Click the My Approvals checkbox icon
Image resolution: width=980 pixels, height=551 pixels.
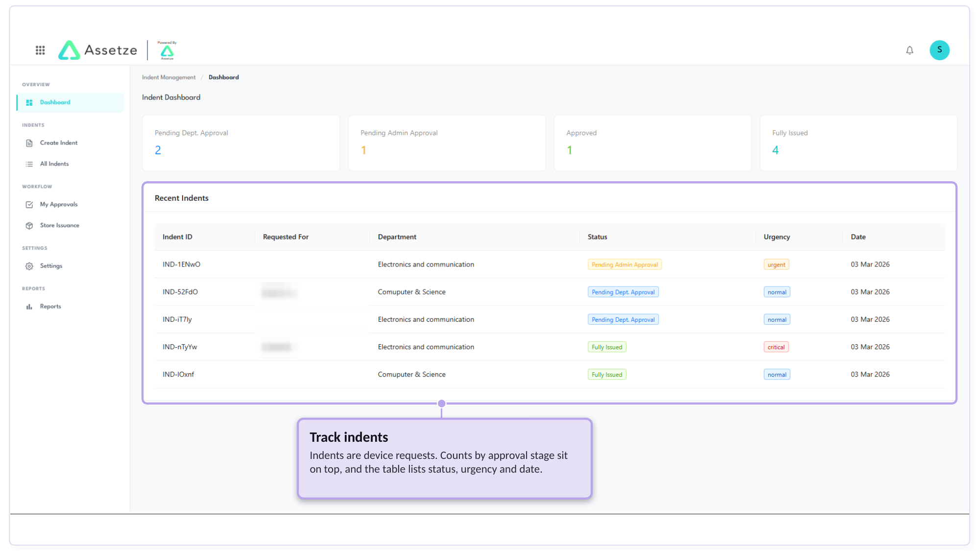pyautogui.click(x=29, y=205)
